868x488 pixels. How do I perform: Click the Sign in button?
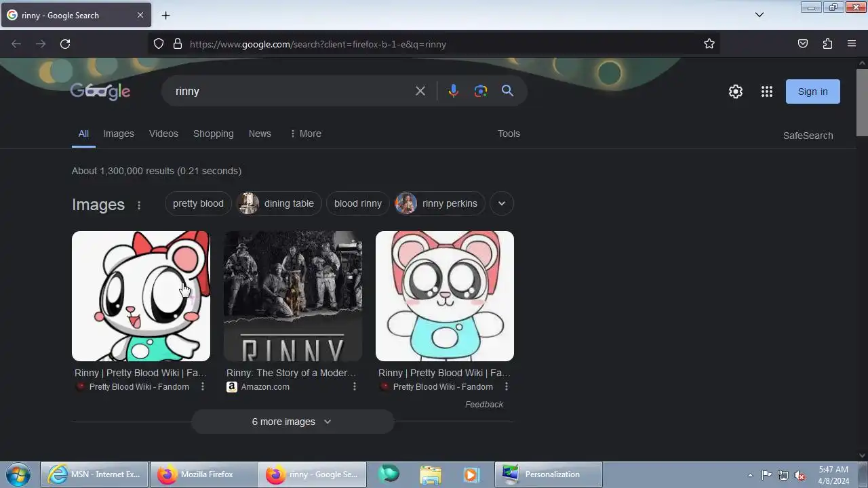point(812,91)
